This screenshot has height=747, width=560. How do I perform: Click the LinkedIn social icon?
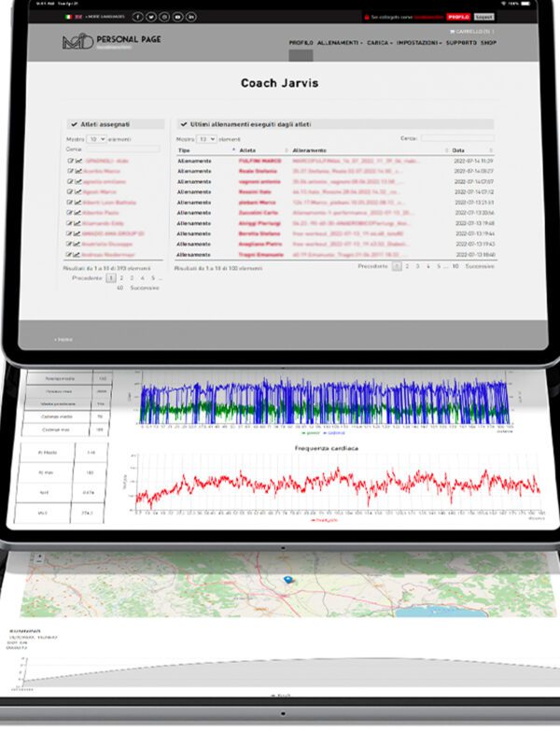(192, 17)
